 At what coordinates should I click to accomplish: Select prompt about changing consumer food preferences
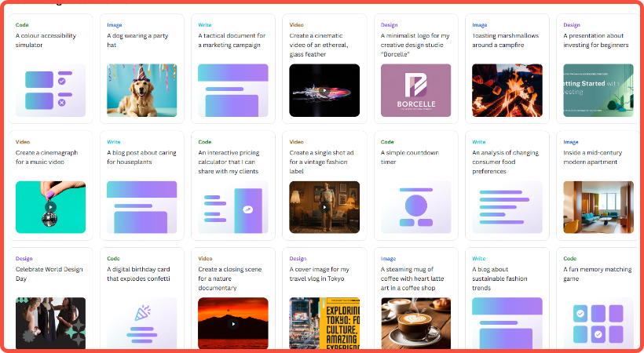[x=506, y=162]
